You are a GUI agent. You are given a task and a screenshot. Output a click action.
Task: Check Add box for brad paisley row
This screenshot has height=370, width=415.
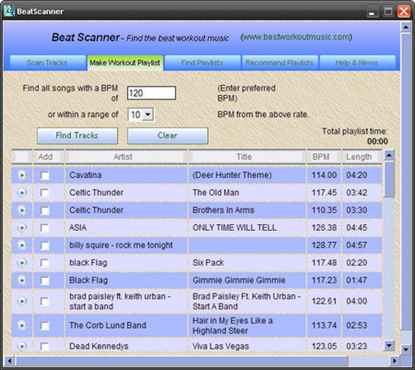click(x=44, y=301)
